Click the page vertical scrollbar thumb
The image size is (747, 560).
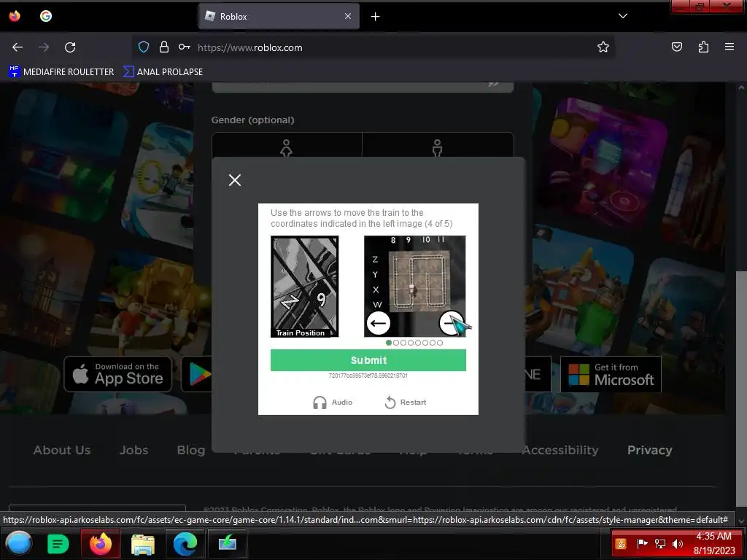point(741,389)
